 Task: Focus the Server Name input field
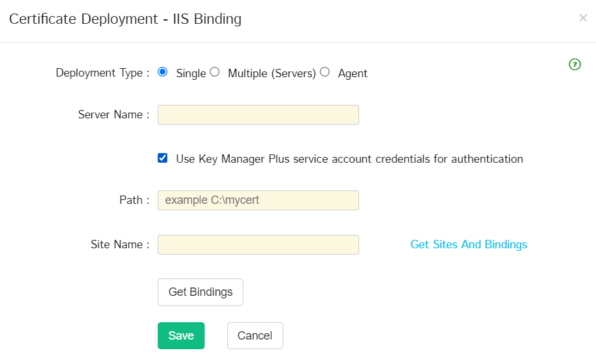point(258,114)
